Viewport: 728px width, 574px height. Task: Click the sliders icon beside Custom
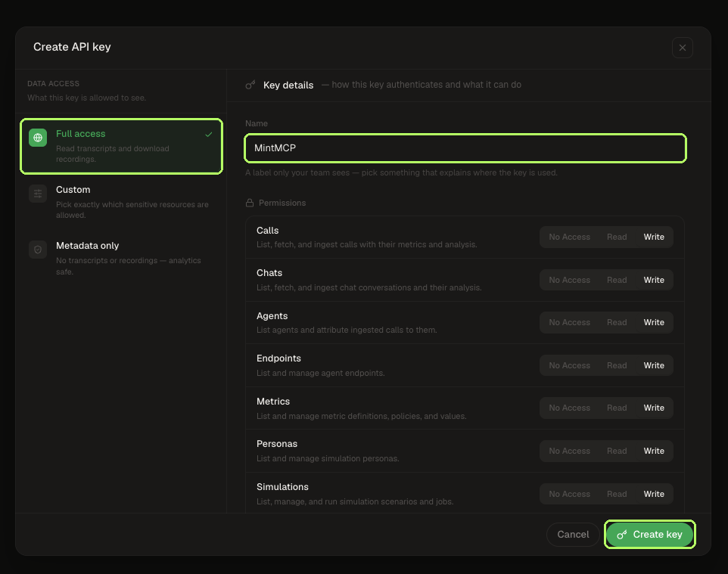38,194
